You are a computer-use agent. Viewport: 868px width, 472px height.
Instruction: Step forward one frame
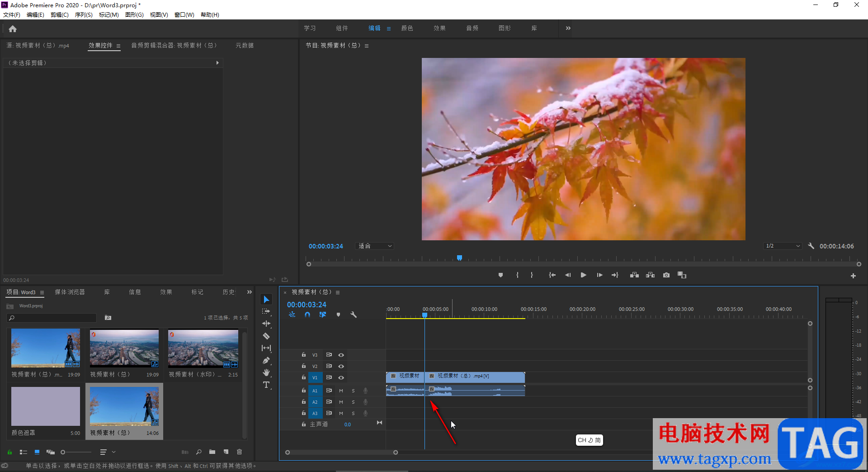599,275
